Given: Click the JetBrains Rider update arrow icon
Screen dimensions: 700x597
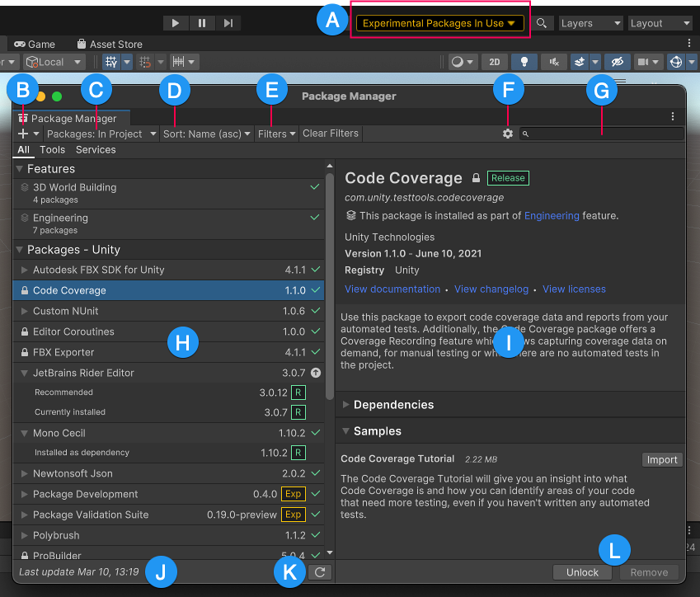Looking at the screenshot, I should [315, 373].
